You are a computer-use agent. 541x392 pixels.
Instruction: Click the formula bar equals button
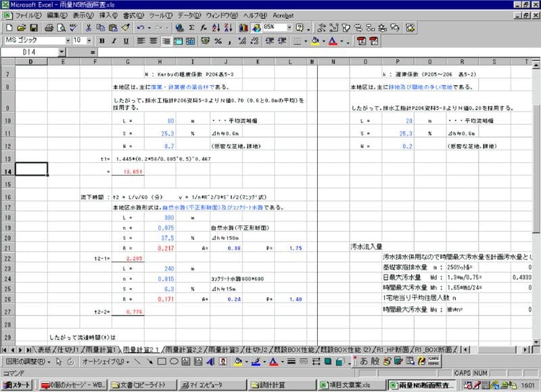tap(93, 52)
